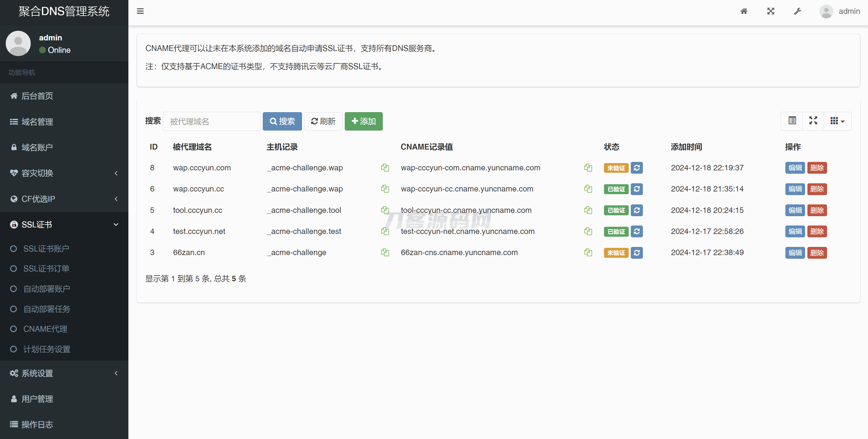Click the fullscreen arrows icon in header
The width and height of the screenshot is (868, 439).
coord(771,11)
